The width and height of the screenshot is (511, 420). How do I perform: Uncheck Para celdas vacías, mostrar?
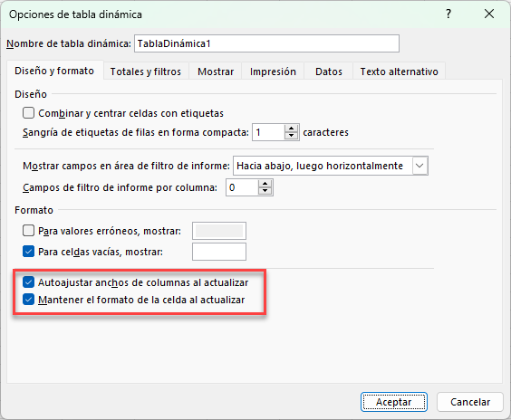pyautogui.click(x=29, y=252)
